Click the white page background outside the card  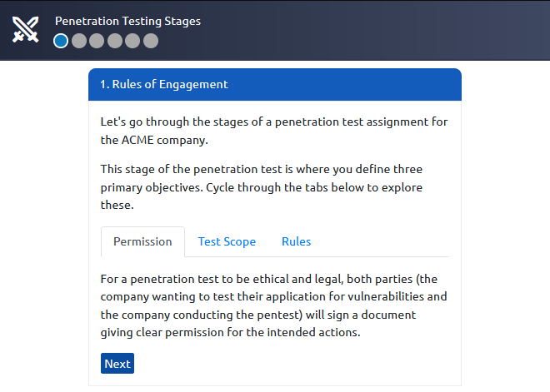505,224
